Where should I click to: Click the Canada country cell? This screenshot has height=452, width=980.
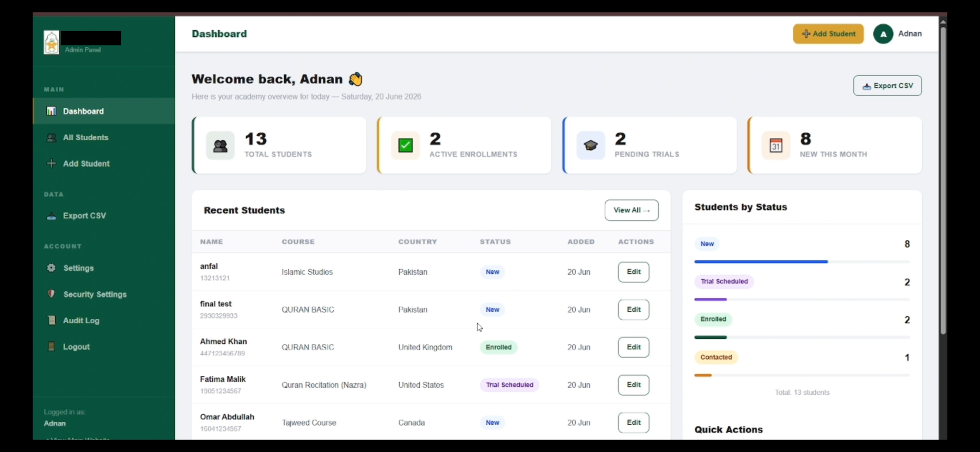[x=411, y=422]
